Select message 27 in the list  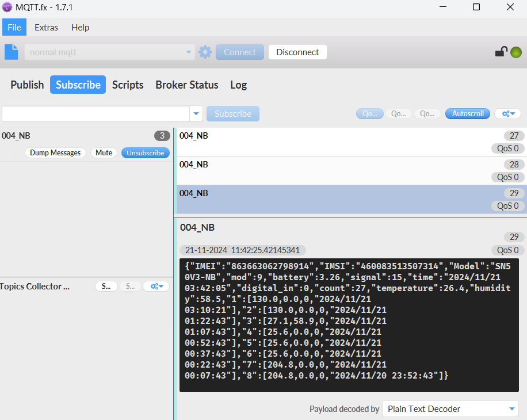point(350,142)
